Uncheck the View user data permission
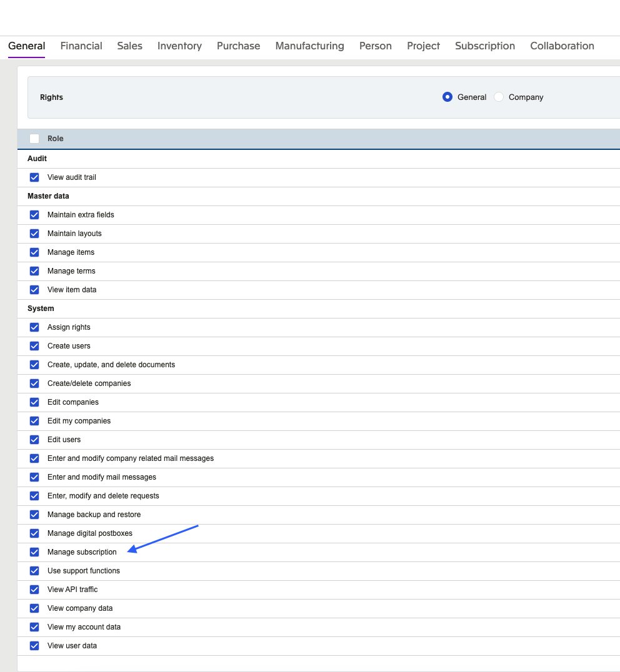620x672 pixels. pos(34,646)
